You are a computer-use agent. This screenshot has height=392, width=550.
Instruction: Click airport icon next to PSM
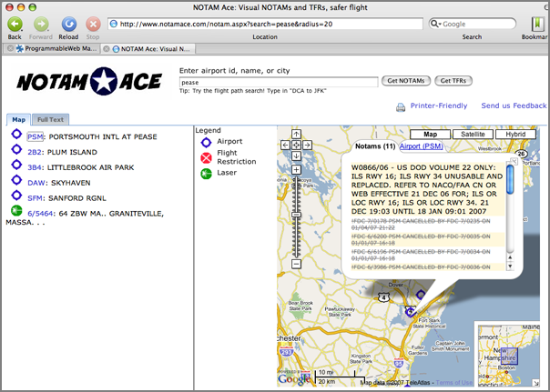(16, 134)
